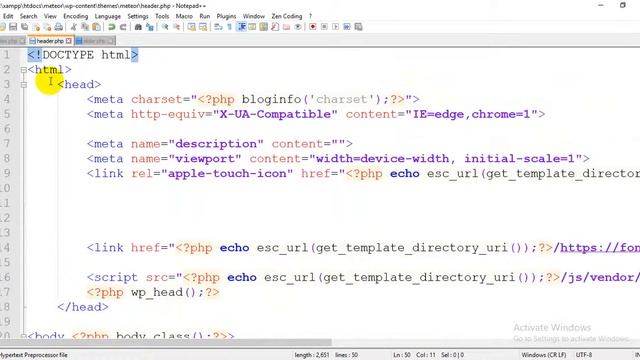The image size is (640, 360).
Task: Place cursor in 'wp_head()' on line 17
Action: point(163,292)
